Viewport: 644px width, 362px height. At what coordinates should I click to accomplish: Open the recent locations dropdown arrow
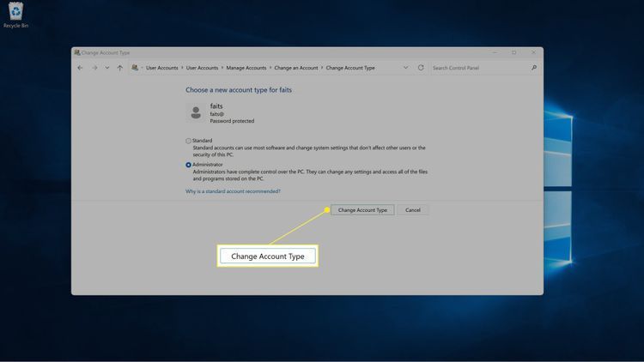[106, 68]
